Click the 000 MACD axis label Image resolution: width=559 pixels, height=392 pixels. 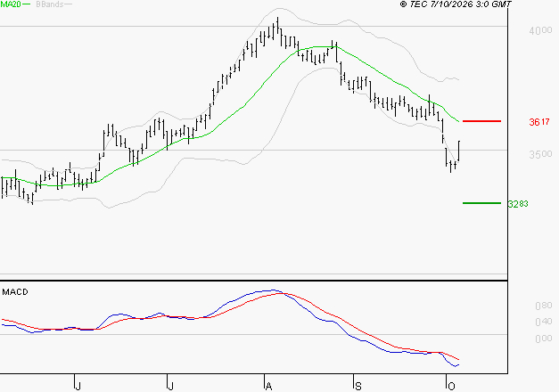544,339
